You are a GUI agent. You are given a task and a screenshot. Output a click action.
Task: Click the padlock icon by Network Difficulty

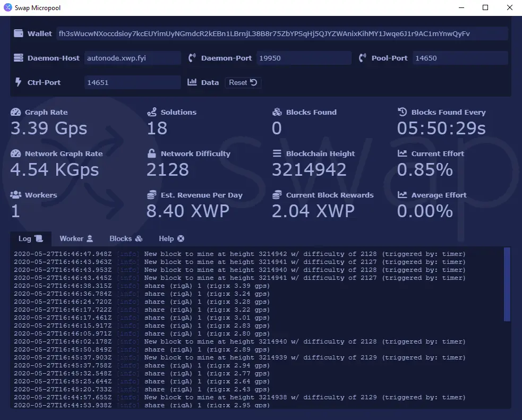tap(152, 153)
